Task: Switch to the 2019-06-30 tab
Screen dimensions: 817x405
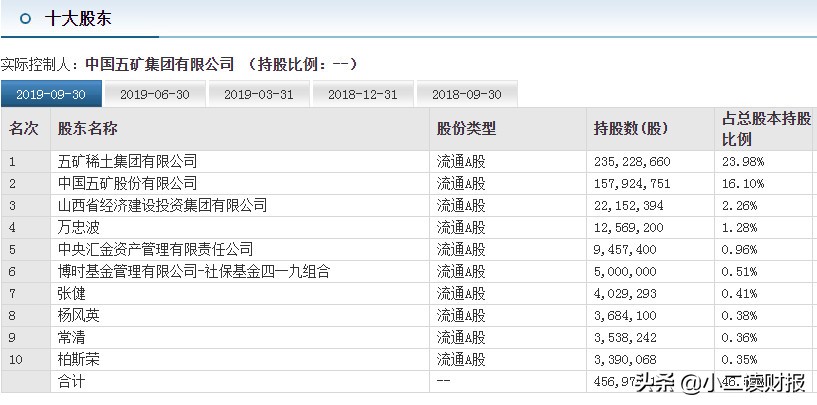Action: pos(155,94)
